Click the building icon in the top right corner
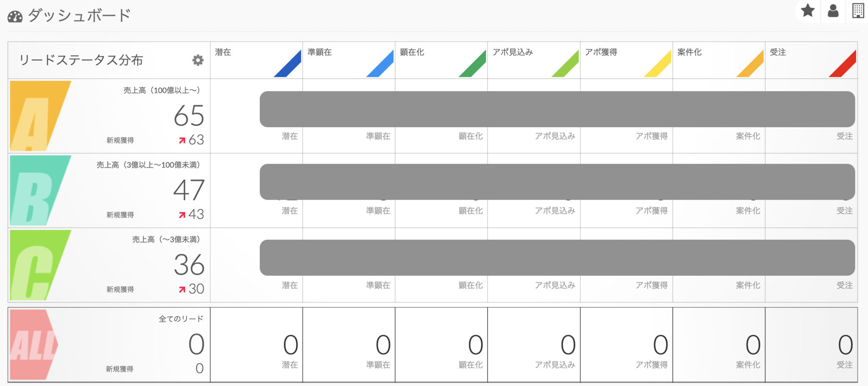This screenshot has width=868, height=386. [859, 11]
